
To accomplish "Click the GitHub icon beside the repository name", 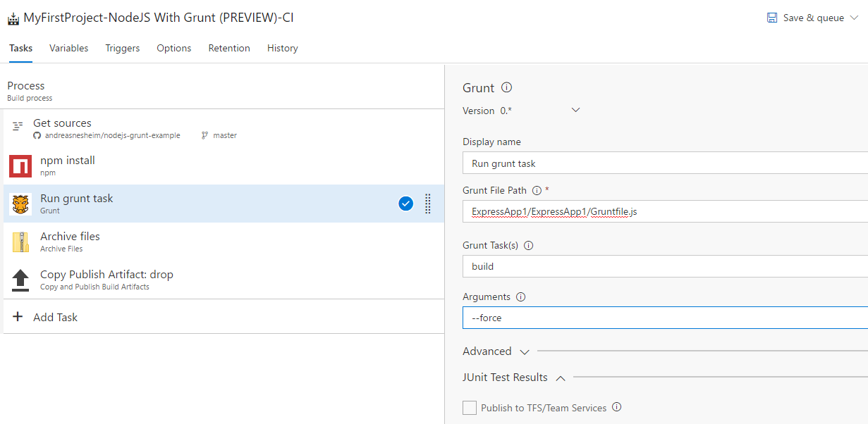I will click(x=37, y=135).
